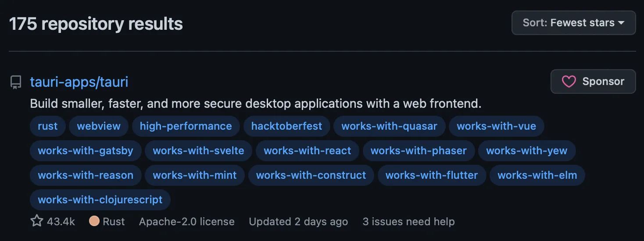This screenshot has height=241, width=644.
Task: Select the works-with-clojurescript topic tag
Action: point(100,200)
